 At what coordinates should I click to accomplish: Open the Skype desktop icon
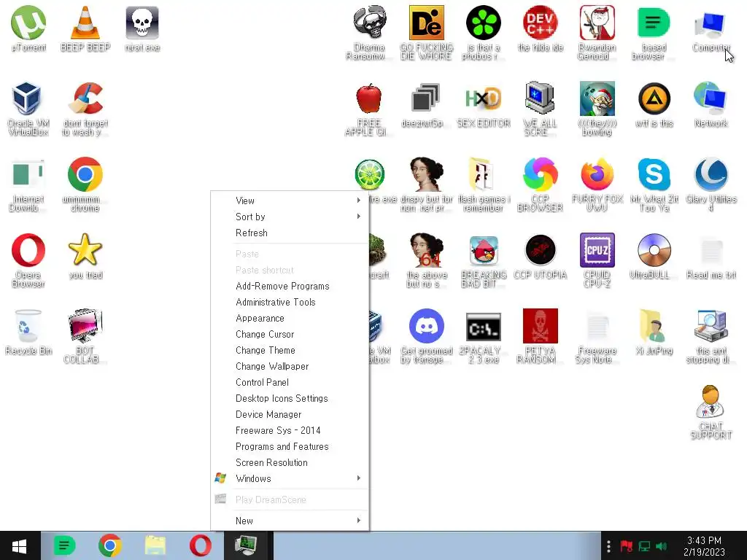tap(654, 174)
